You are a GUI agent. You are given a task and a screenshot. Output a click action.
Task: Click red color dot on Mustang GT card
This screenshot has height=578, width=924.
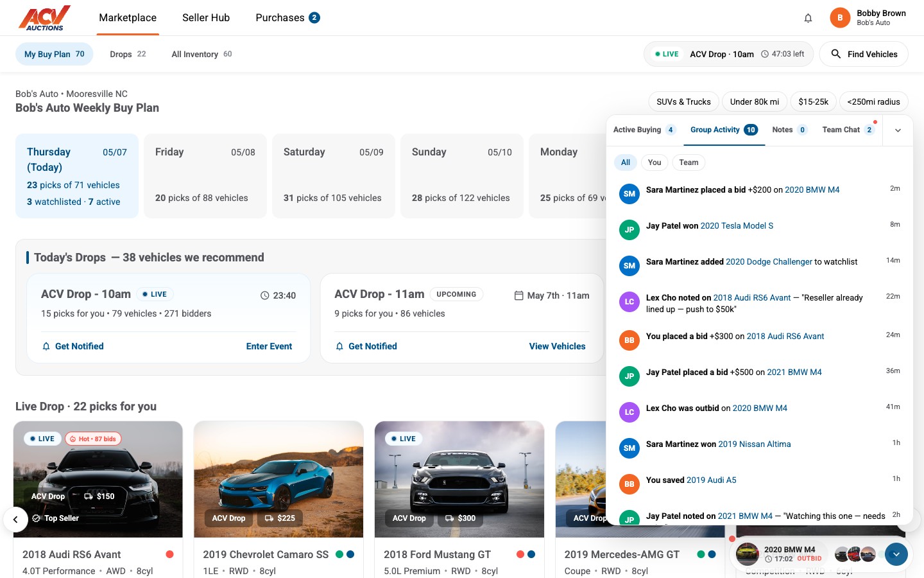pos(520,554)
